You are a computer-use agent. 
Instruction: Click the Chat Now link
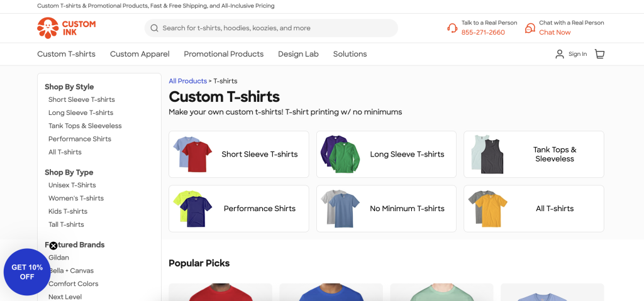pyautogui.click(x=555, y=33)
